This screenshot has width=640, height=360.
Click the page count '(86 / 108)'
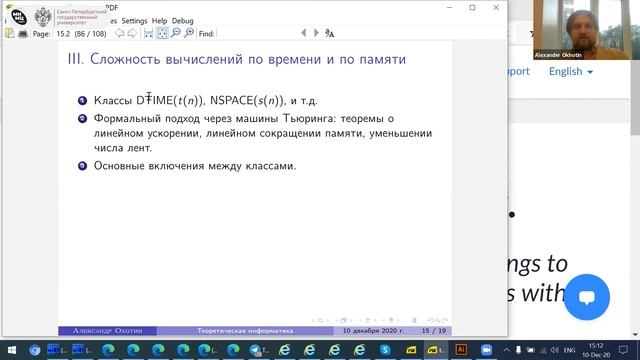pyautogui.click(x=90, y=33)
